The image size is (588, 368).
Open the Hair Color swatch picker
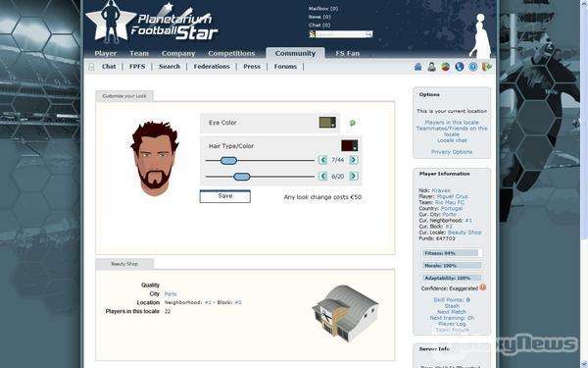pyautogui.click(x=349, y=145)
